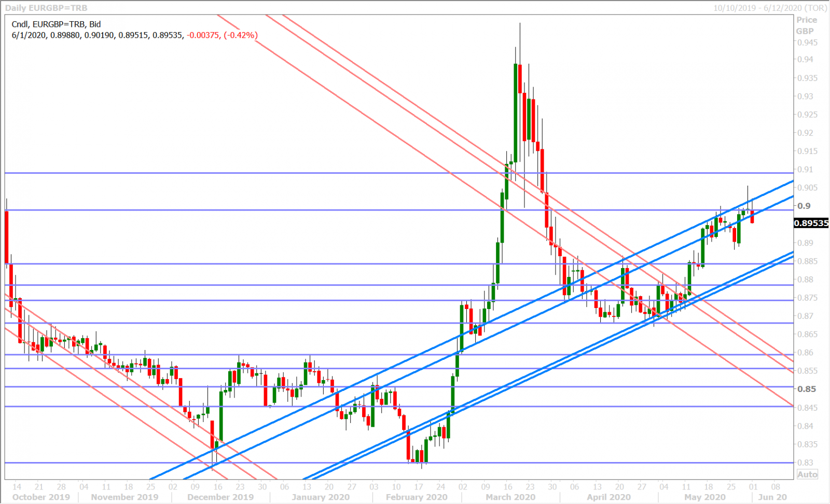The image size is (830, 504).
Task: Click the 0.905 price axis label
Action: (x=808, y=188)
